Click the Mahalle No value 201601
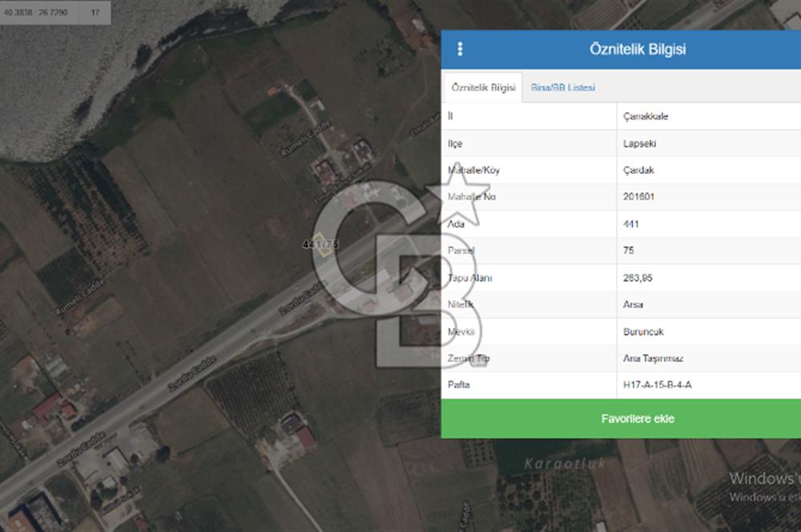The width and height of the screenshot is (801, 532). point(638,197)
